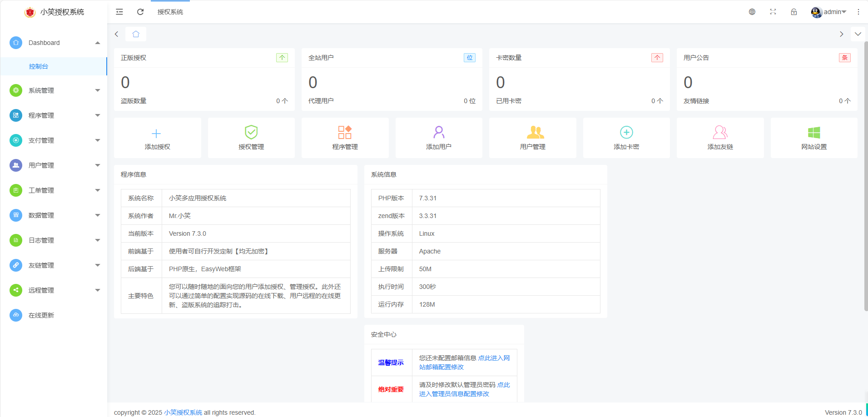Screen dimensions: 868x417
Task: Click the page vertical scrollbar
Action: click(x=866, y=176)
